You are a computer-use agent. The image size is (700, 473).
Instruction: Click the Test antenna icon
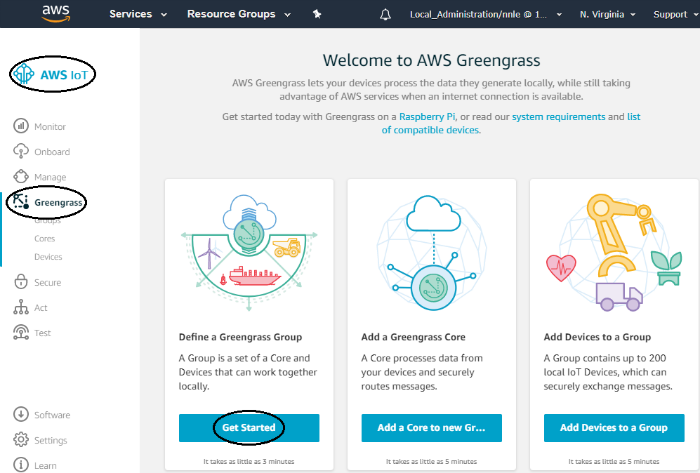point(21,332)
